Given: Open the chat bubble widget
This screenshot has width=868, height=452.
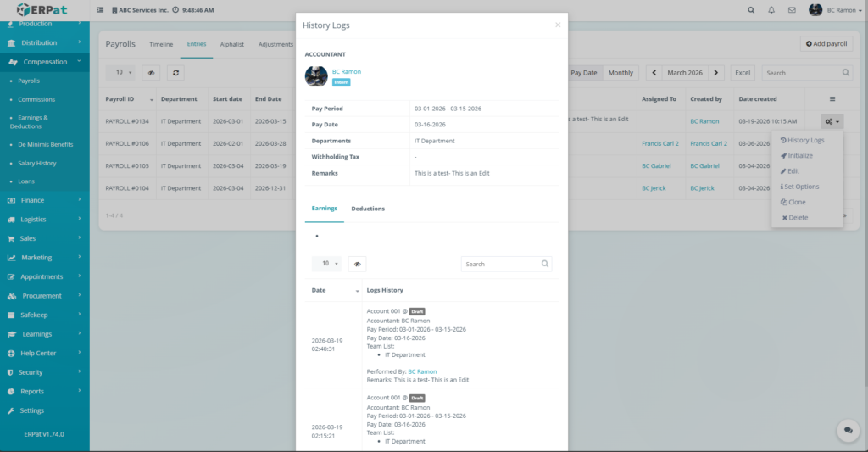Looking at the screenshot, I should click(x=848, y=431).
